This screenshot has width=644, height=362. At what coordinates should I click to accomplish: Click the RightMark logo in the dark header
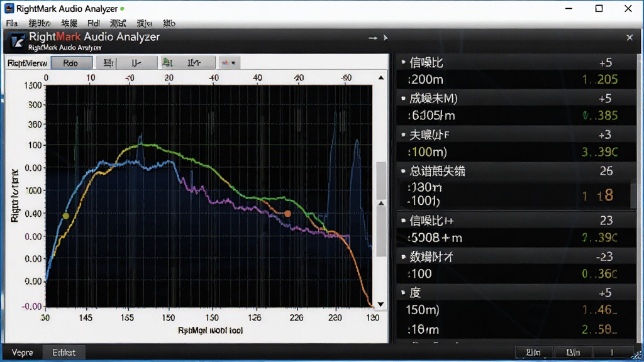[17, 41]
